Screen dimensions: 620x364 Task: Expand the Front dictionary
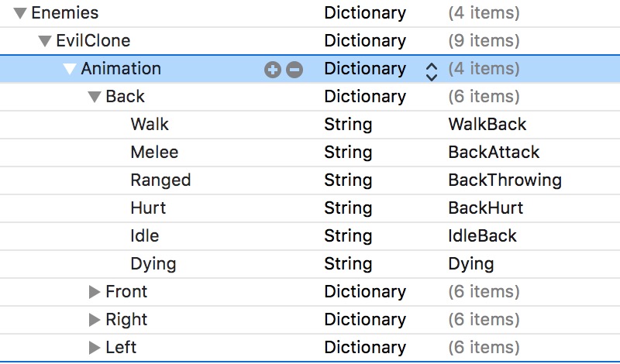click(x=95, y=292)
